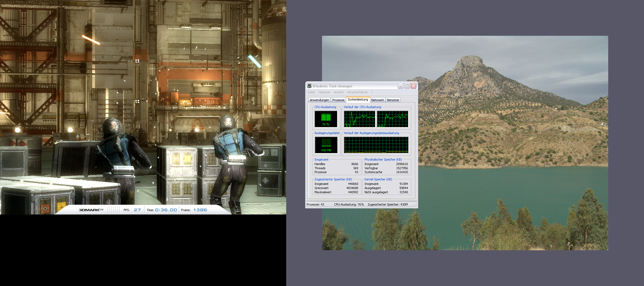Open the ? help menu
The image size is (644, 286).
pos(372,92)
